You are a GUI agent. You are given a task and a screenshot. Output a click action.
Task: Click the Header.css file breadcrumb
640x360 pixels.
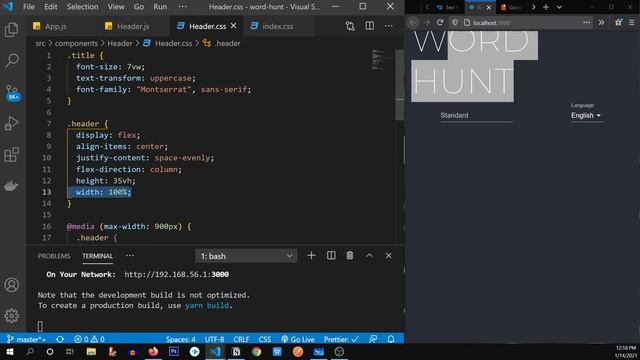[173, 43]
